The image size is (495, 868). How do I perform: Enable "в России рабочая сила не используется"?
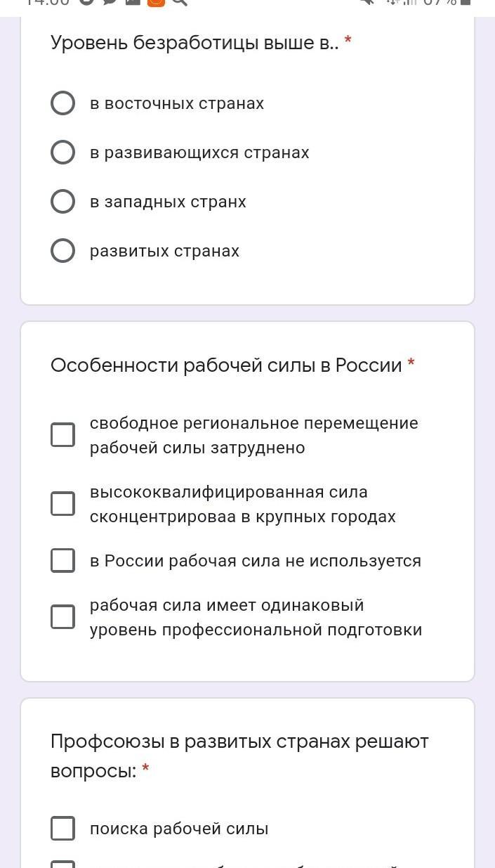pyautogui.click(x=63, y=561)
